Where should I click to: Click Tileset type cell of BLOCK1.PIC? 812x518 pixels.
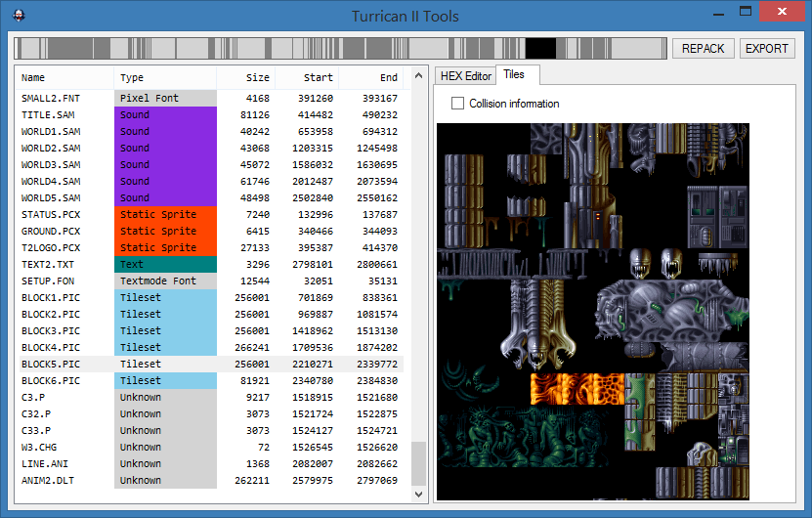[165, 297]
